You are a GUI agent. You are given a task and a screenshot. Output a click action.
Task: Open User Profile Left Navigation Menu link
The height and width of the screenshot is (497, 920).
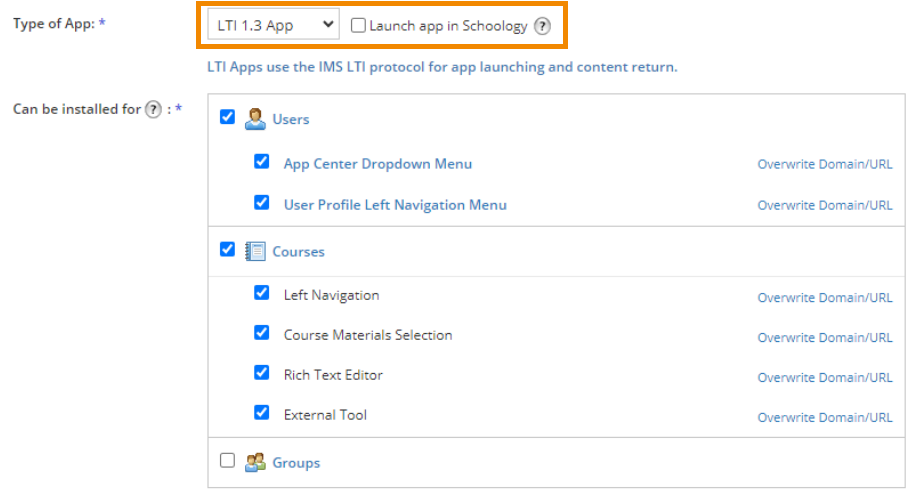coord(395,205)
